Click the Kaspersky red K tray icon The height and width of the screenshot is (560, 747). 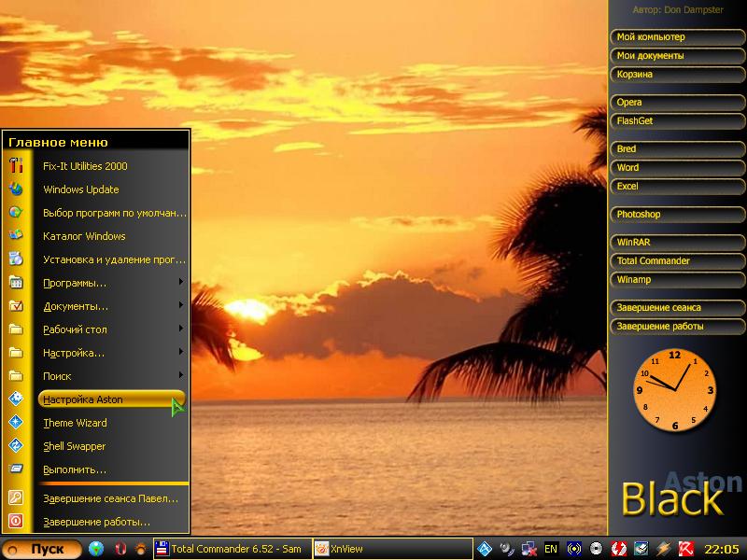tap(685, 549)
